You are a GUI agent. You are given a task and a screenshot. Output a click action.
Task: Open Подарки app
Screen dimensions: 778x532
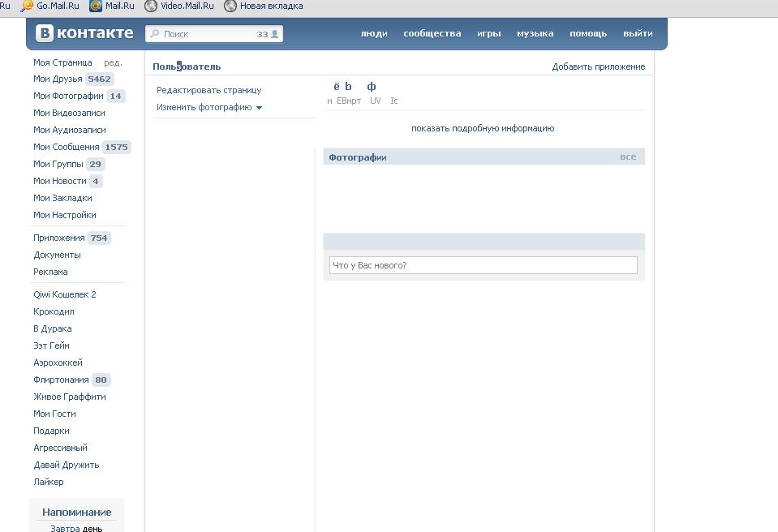tap(51, 431)
